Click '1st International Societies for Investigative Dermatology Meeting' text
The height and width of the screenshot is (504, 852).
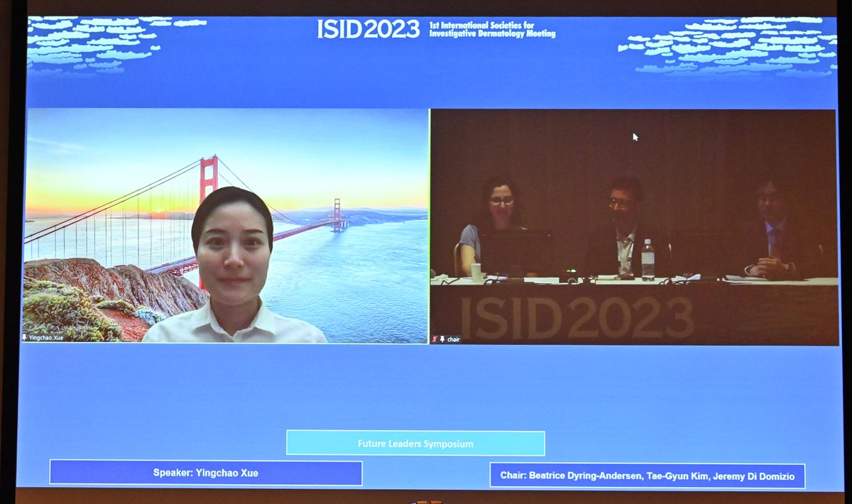[492, 29]
